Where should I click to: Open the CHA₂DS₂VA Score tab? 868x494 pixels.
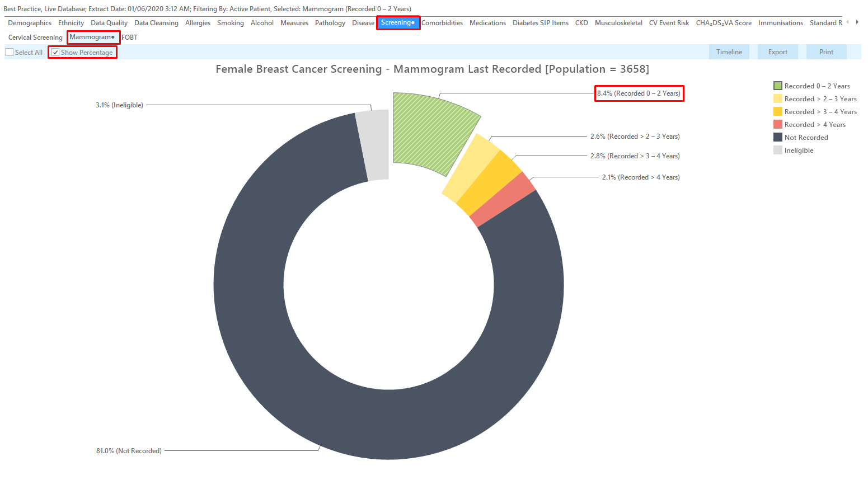tap(724, 23)
